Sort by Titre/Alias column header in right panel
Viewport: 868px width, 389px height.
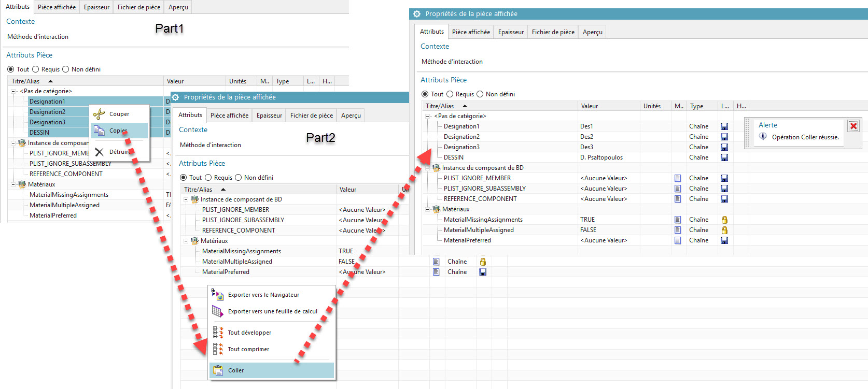(440, 106)
